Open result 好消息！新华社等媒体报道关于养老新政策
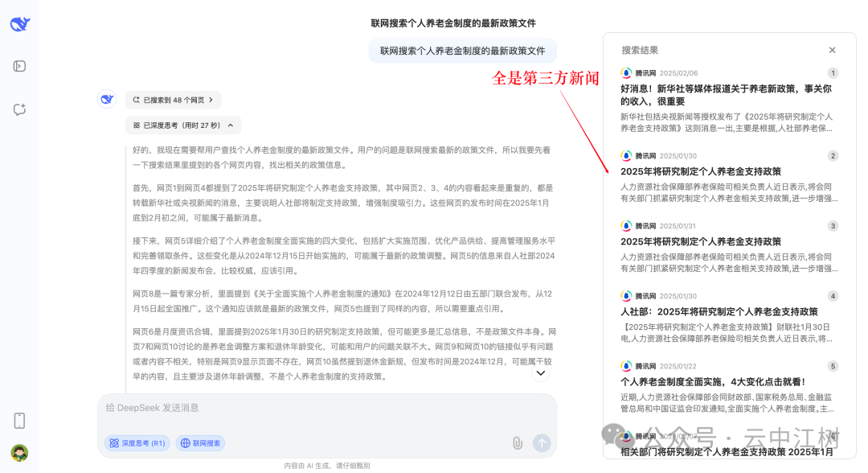 coord(727,95)
